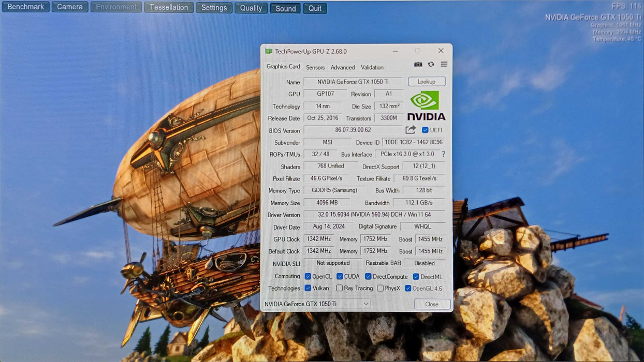This screenshot has height=362, width=644.
Task: Toggle the OpenGL 4.6 checkbox
Action: [408, 288]
